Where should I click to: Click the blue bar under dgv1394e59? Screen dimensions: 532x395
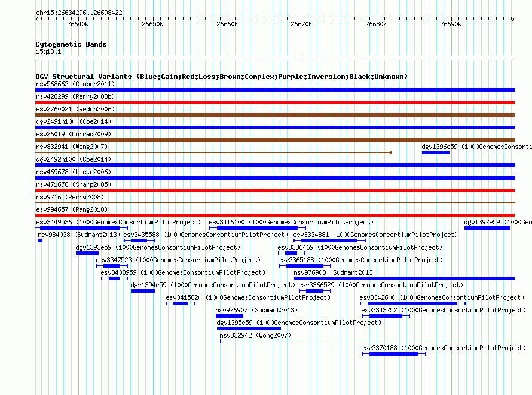143,291
